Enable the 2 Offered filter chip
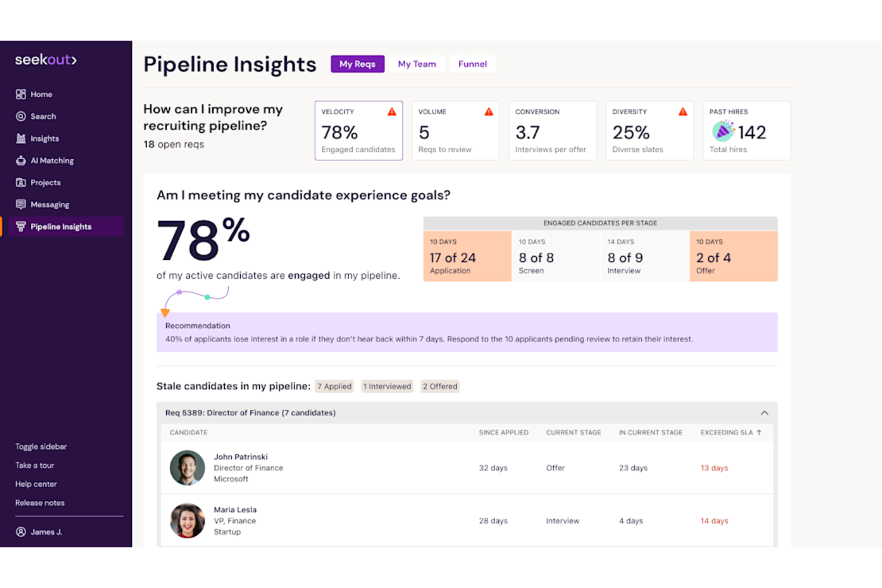Screen dimensions: 882x588 click(440, 386)
